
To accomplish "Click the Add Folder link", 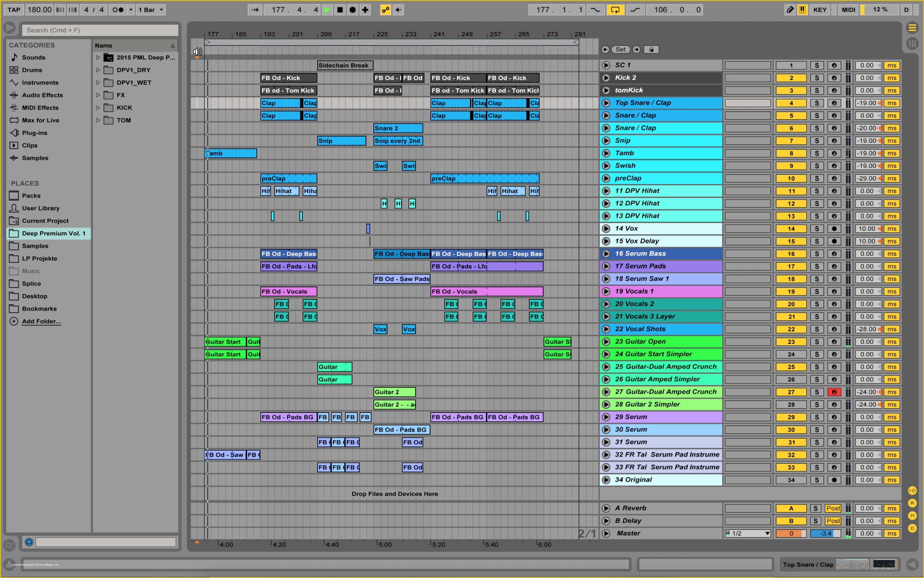I will pyautogui.click(x=41, y=321).
